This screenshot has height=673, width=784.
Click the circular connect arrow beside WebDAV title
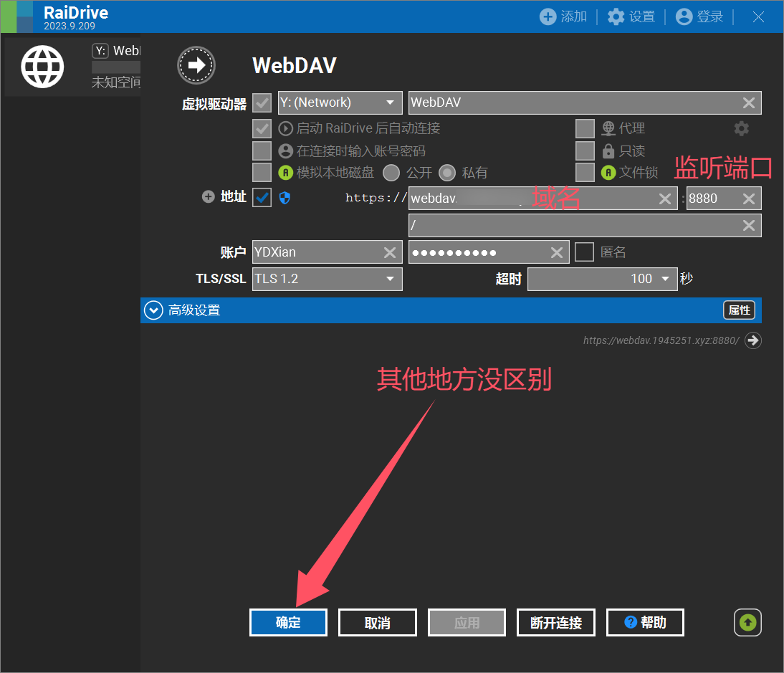click(196, 65)
